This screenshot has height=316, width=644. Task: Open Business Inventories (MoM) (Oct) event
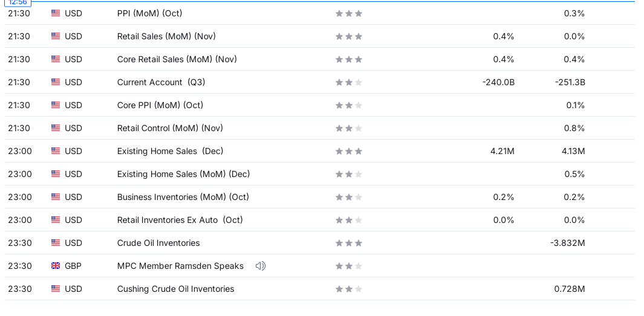183,197
